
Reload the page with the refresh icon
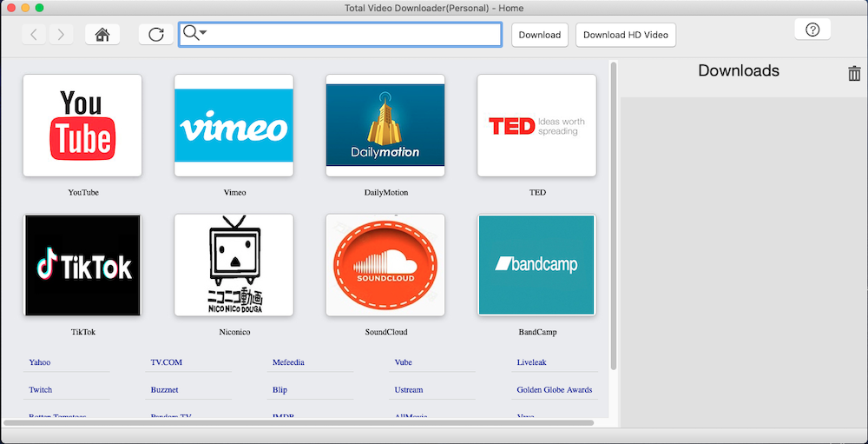[156, 35]
